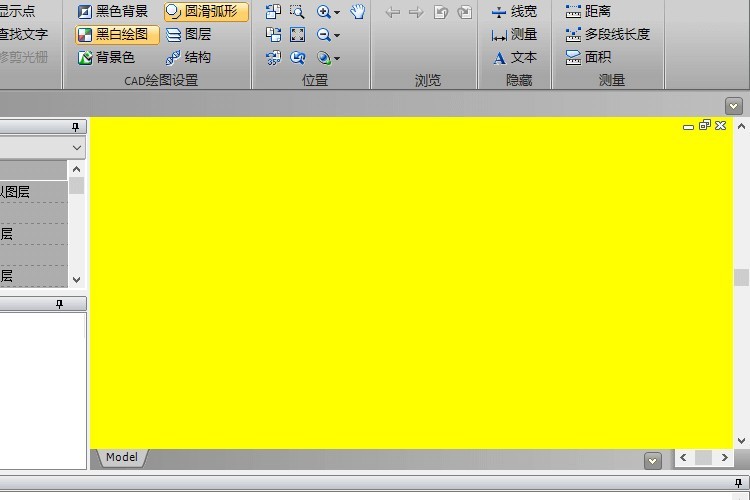
Task: Open the 图层 layers dialog
Action: pyautogui.click(x=188, y=34)
